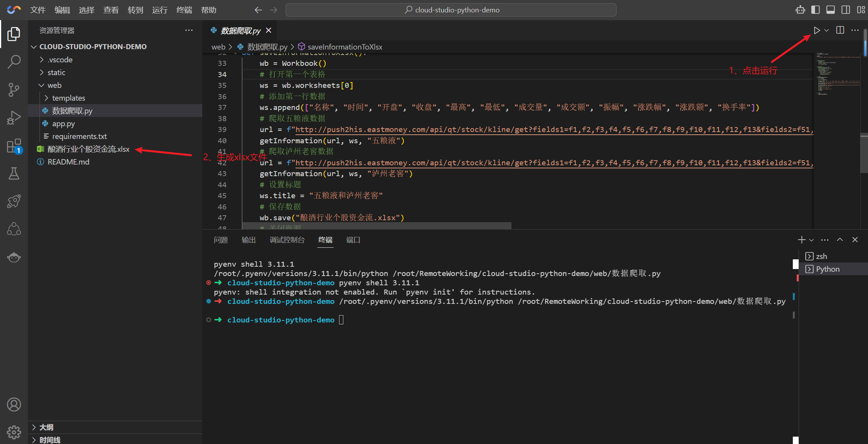868x444 pixels.
Task: Maximize the panel size with chevron
Action: (840, 240)
